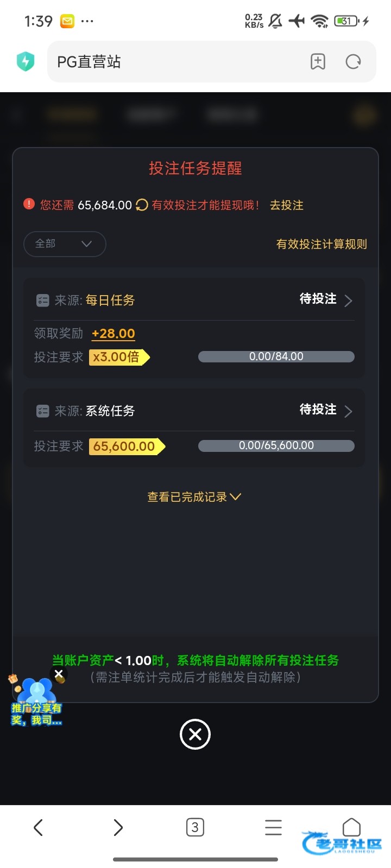Image resolution: width=391 pixels, height=868 pixels.
Task: Tap the 0.00/84.00 progress bar
Action: pyautogui.click(x=276, y=356)
